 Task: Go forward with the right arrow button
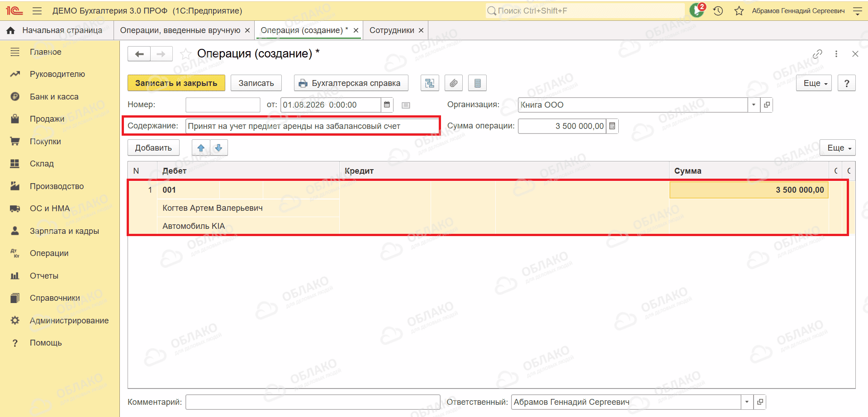click(161, 54)
